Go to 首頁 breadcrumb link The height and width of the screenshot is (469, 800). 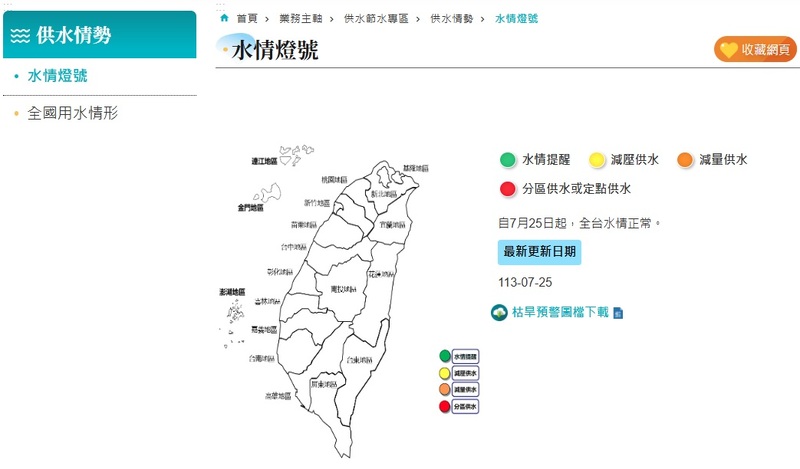tap(247, 19)
